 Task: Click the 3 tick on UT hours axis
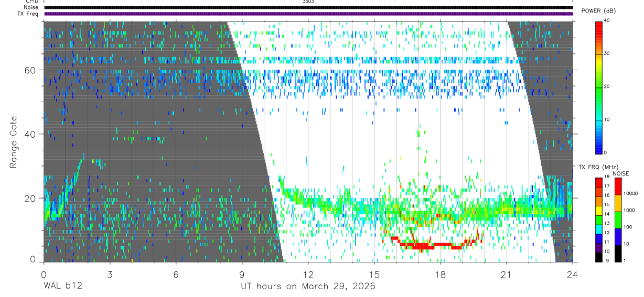click(110, 274)
